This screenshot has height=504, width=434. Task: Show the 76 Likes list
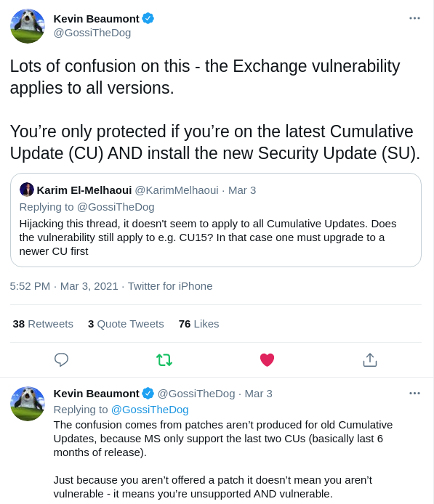[198, 324]
